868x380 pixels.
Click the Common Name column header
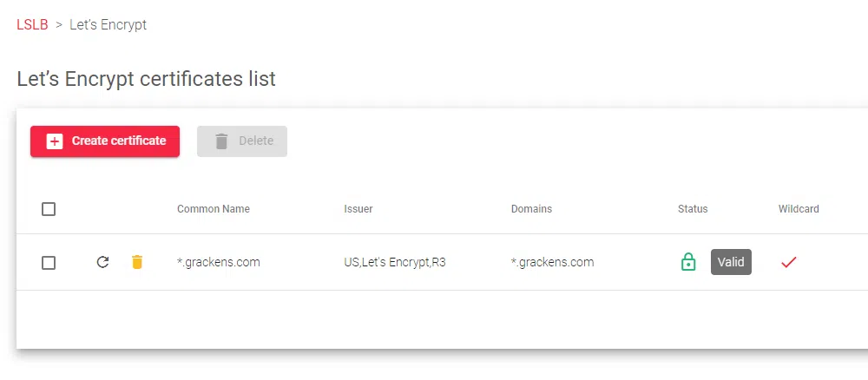[x=214, y=209]
